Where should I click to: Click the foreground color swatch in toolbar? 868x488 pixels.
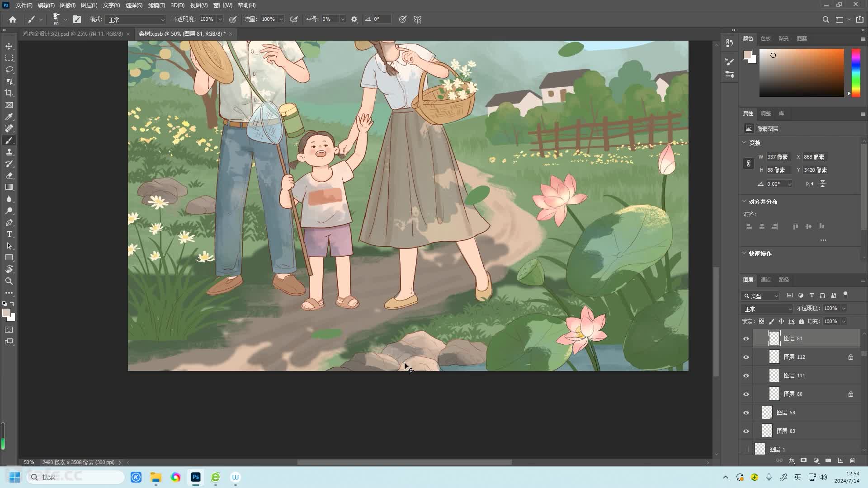pos(6,313)
